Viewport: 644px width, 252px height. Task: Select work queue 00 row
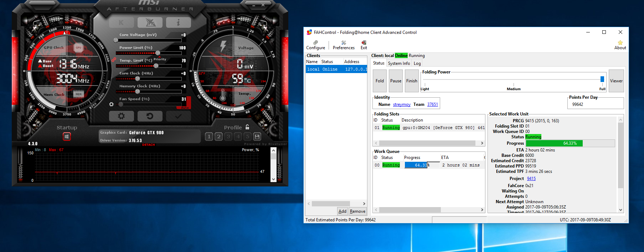point(429,165)
